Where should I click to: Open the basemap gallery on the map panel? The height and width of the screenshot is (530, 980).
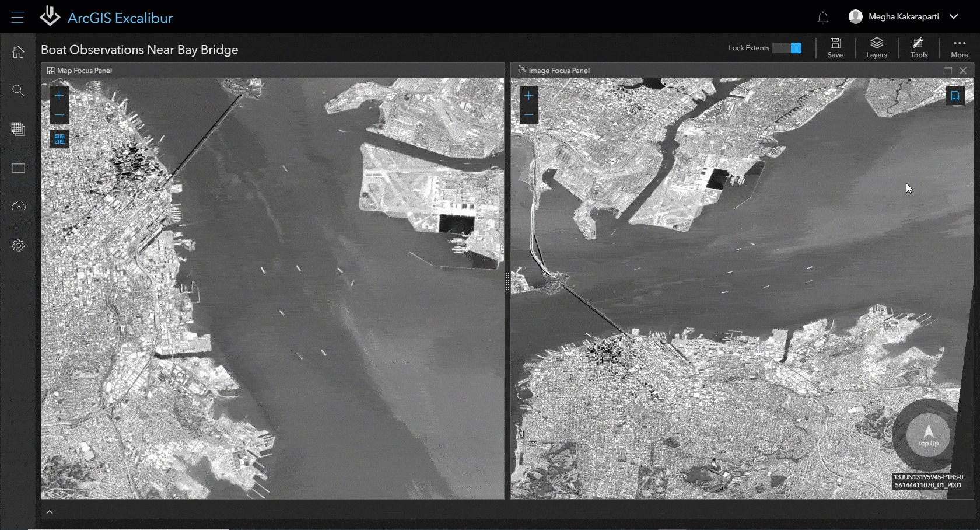[60, 139]
